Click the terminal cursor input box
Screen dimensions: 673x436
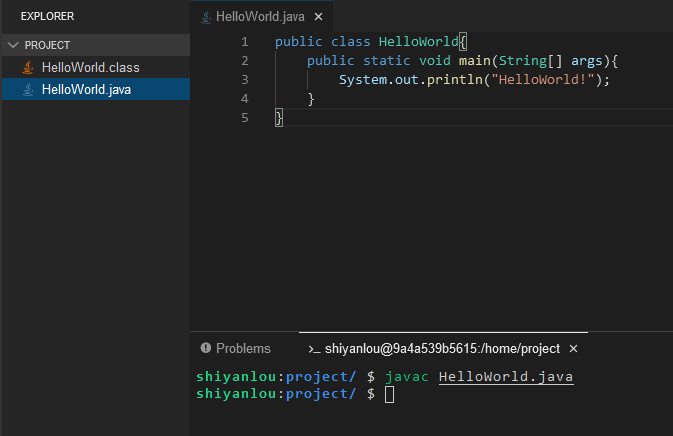[x=389, y=394]
